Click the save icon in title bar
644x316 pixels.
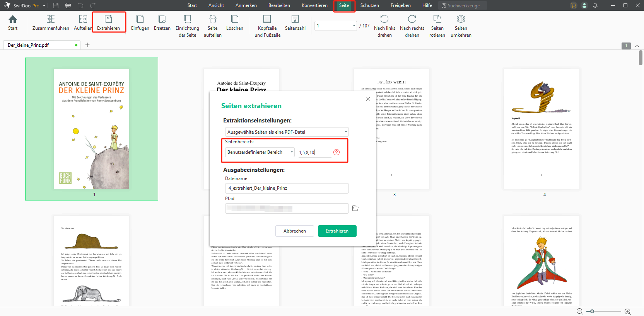56,5
